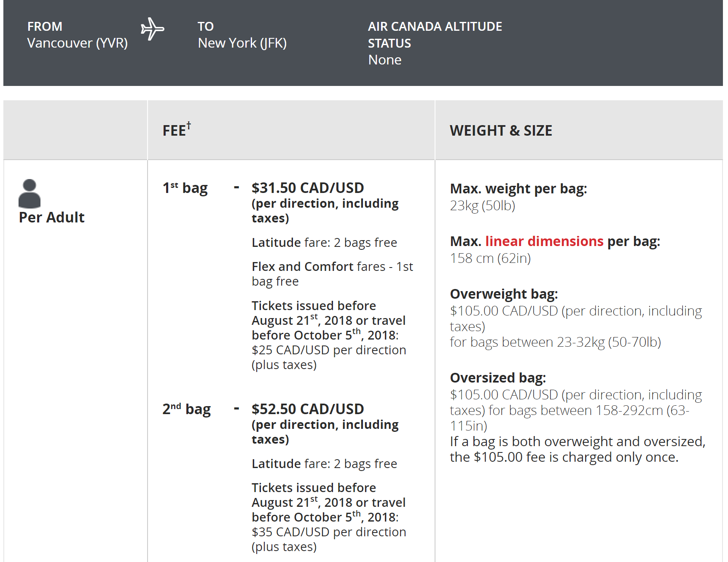Click the New York (JFK) destination text
Screen dimensions: 728x562
tap(242, 43)
